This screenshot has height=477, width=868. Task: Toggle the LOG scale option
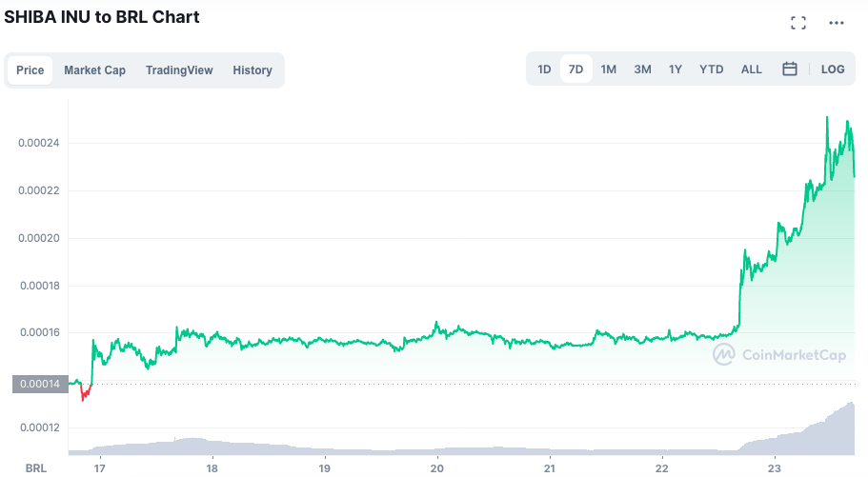click(833, 70)
